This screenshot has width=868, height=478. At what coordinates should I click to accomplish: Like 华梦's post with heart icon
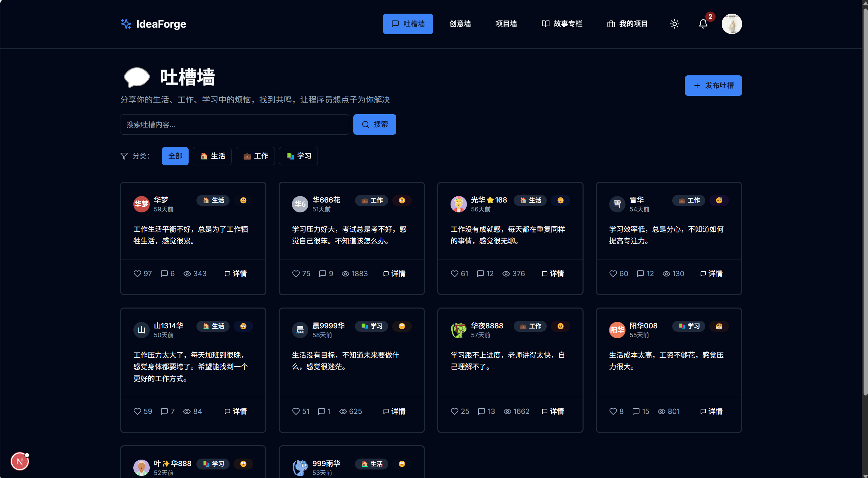(137, 273)
